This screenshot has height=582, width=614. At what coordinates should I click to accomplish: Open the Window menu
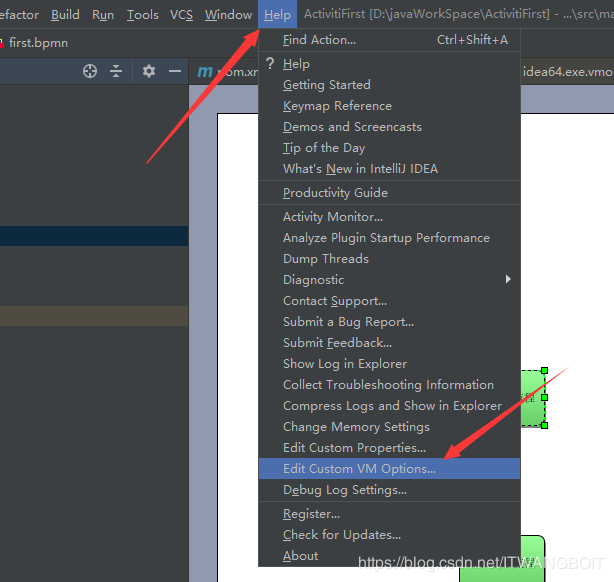click(228, 15)
